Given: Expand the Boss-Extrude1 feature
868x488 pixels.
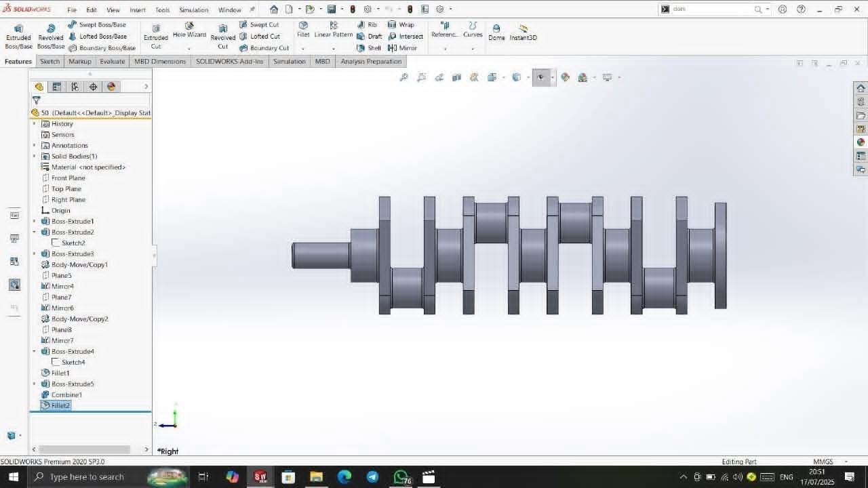Looking at the screenshot, I should [35, 221].
